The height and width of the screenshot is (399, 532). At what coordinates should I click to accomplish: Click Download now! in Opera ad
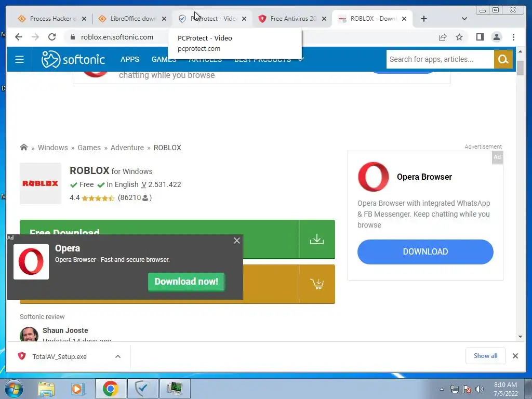tap(187, 282)
